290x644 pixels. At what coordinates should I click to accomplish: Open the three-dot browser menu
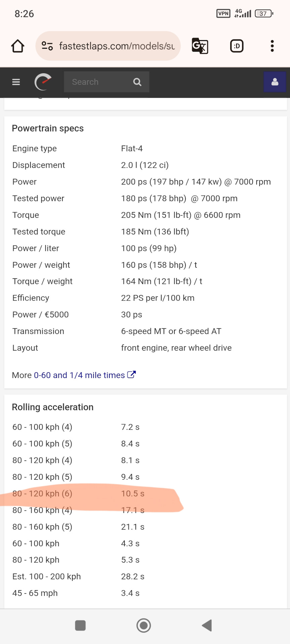click(272, 46)
